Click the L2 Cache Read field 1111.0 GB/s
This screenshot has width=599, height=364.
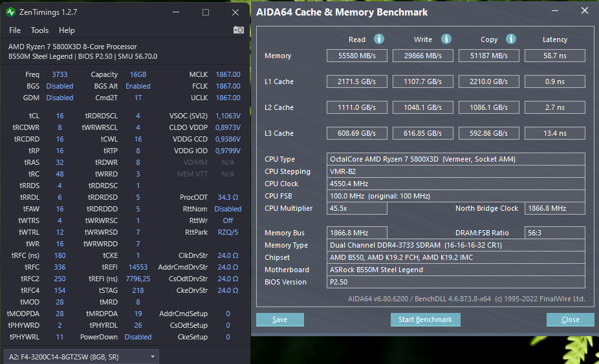coord(357,107)
